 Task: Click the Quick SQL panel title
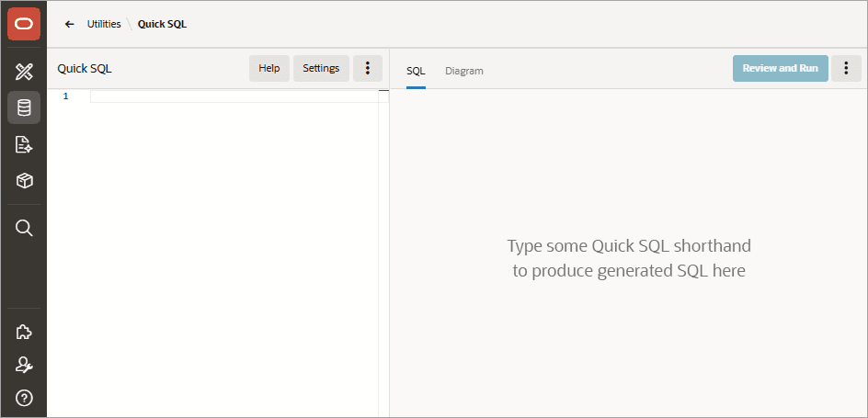point(85,69)
